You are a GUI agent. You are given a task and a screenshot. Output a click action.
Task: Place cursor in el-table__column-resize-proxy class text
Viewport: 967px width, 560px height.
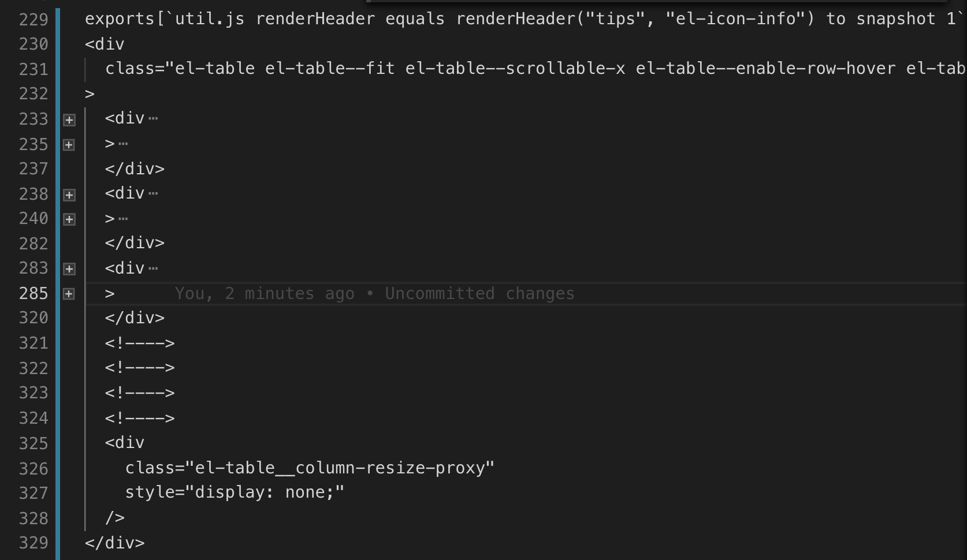344,468
